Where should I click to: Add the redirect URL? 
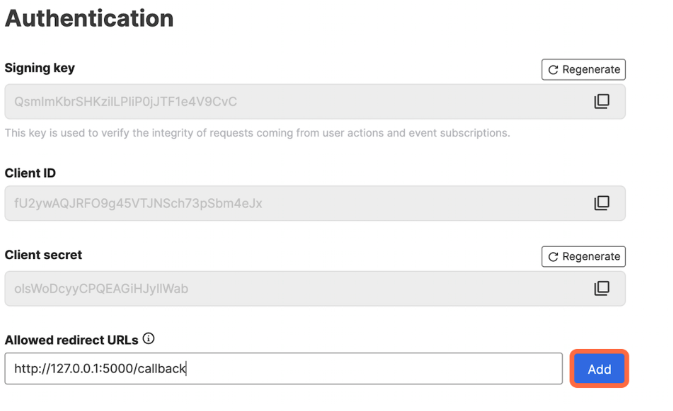pyautogui.click(x=599, y=369)
